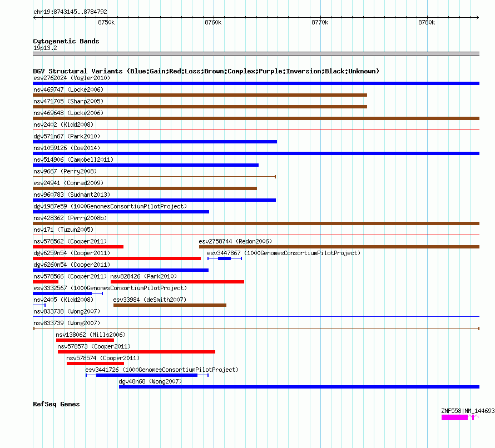Click nsv578566 (Cooper2011) label
This screenshot has width=495, height=448.
coord(70,276)
